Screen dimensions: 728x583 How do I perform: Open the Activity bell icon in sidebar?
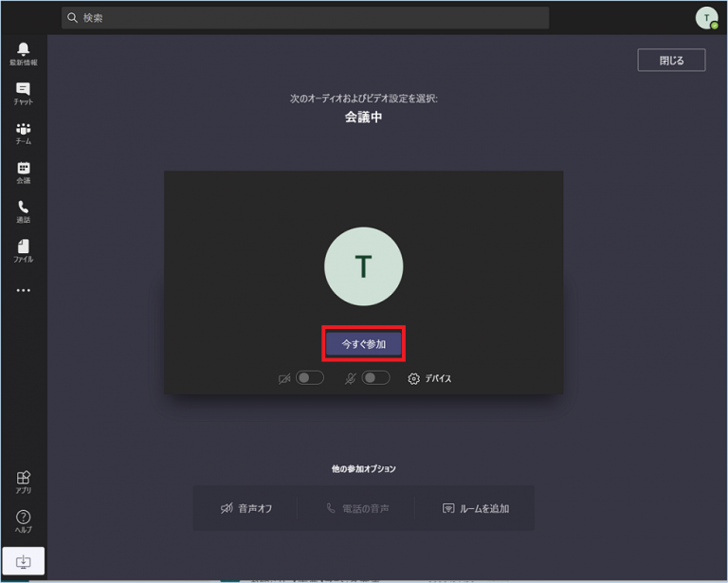click(23, 53)
